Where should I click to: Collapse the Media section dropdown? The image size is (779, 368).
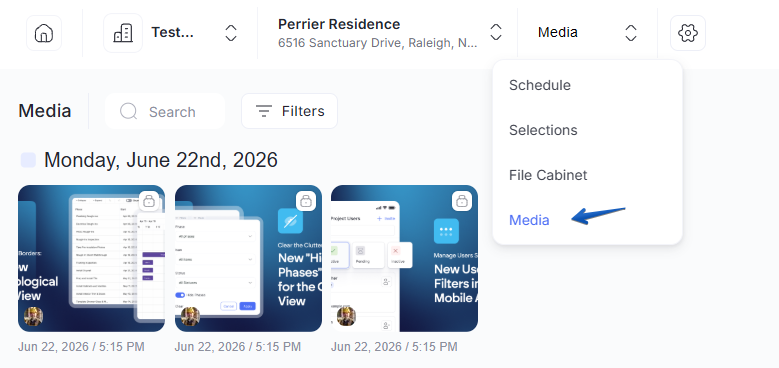[630, 33]
